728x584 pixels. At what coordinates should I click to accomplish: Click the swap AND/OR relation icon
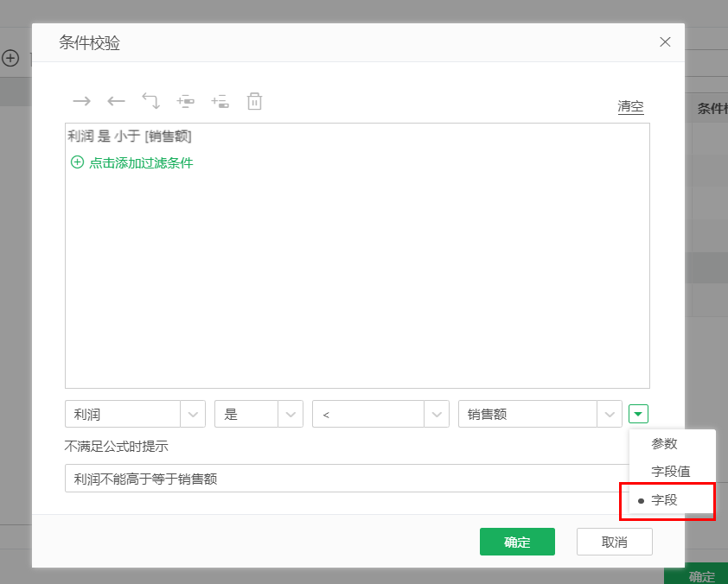[150, 102]
